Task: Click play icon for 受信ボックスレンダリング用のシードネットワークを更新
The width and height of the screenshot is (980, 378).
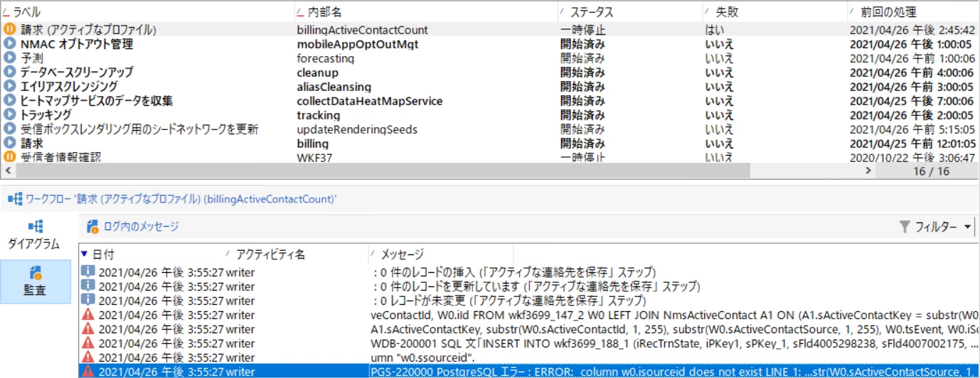Action: coord(9,129)
